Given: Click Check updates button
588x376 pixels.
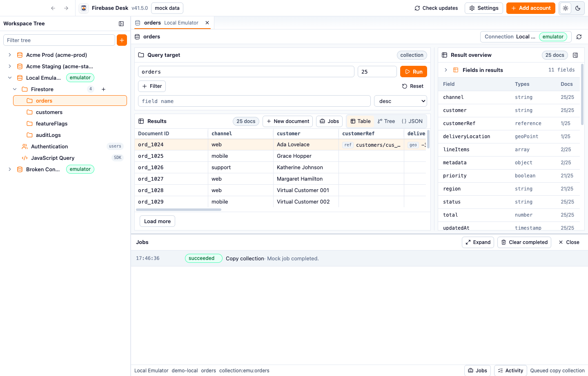Looking at the screenshot, I should pos(436,8).
